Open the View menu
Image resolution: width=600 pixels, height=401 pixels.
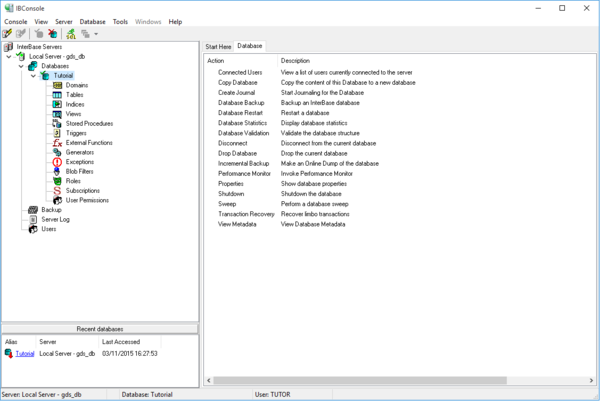click(x=41, y=22)
